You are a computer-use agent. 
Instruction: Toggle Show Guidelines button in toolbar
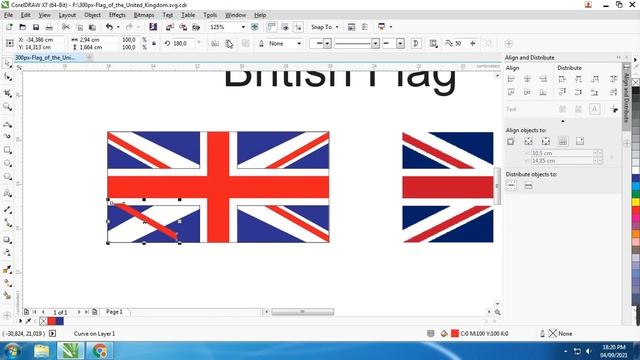coord(298,27)
